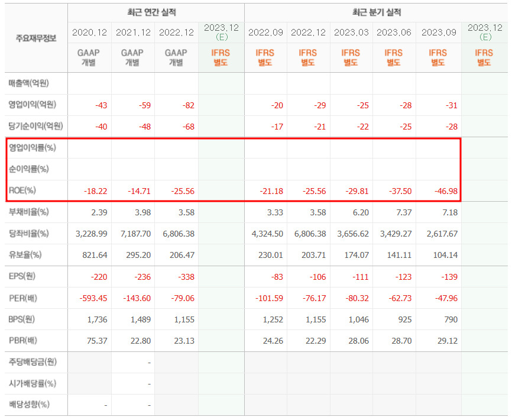The image size is (512, 420).
Task: Click PBR value 24.26
Action: 273,341
